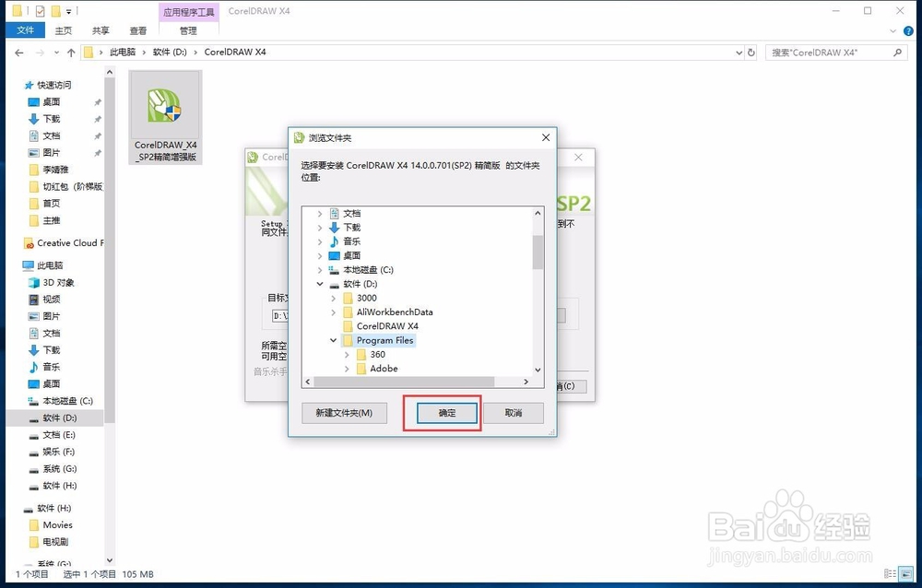This screenshot has width=922, height=588.
Task: Open the Explorer help icon
Action: [908, 30]
